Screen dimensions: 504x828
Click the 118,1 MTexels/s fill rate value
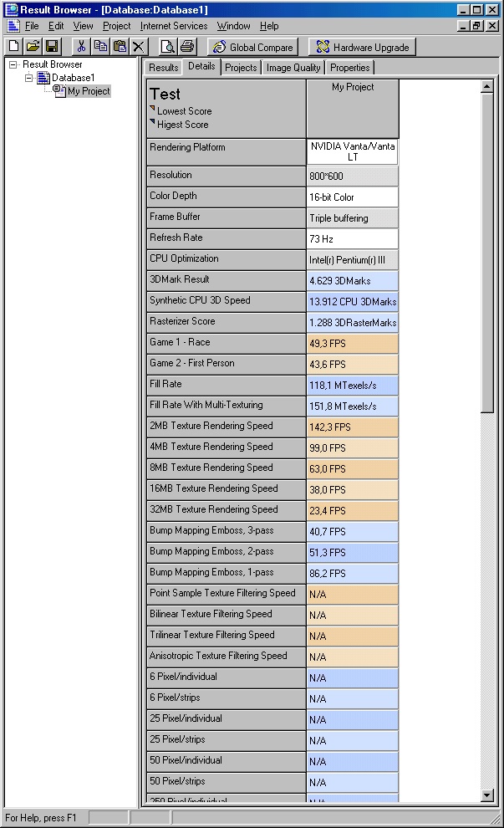pyautogui.click(x=353, y=386)
